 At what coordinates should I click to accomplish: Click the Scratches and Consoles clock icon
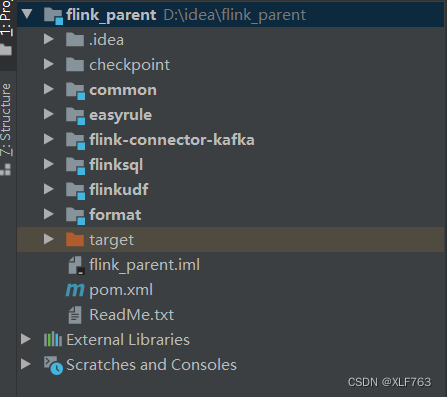(53, 365)
